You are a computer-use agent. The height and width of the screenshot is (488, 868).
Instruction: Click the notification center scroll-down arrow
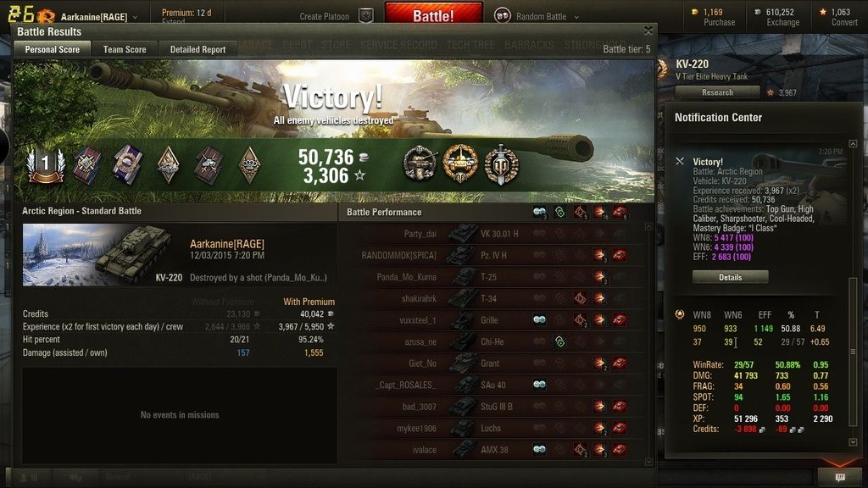coord(853,441)
